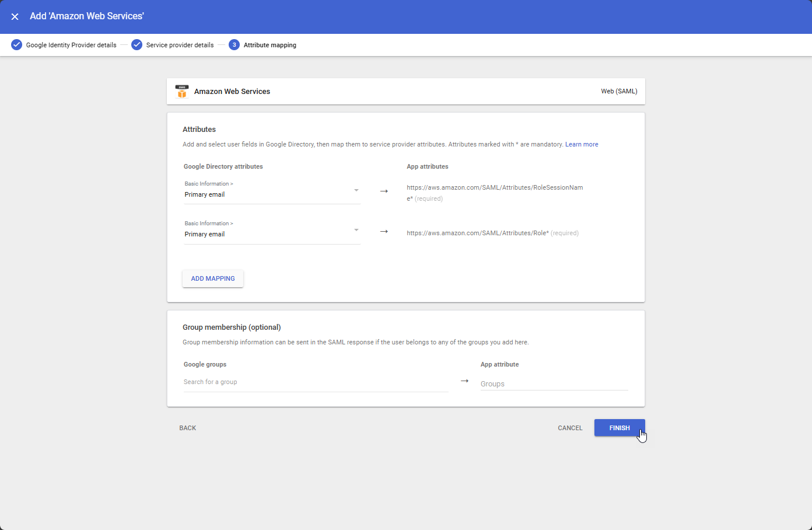Click the Web (SAML) label
The height and width of the screenshot is (530, 812).
coord(619,91)
